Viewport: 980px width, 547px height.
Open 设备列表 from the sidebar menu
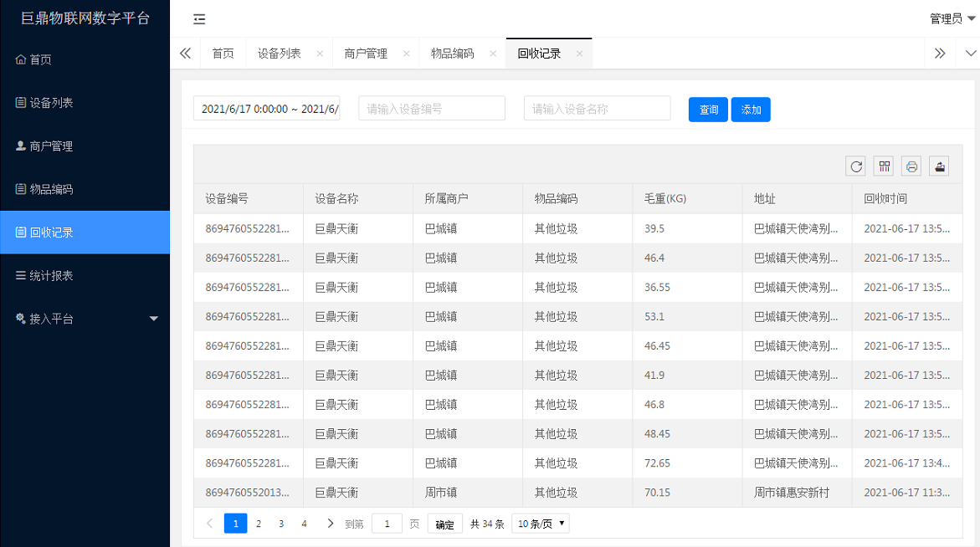[85, 102]
